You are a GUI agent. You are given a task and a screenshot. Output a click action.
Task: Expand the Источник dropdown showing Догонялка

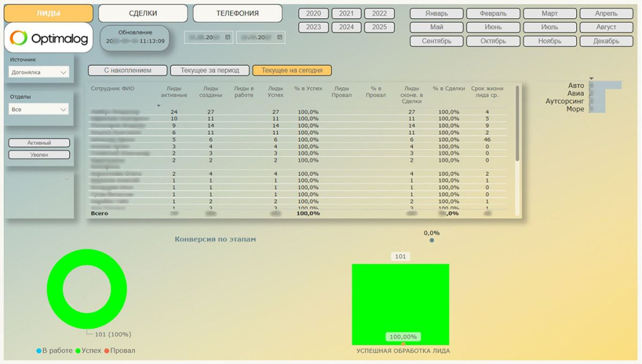(39, 73)
